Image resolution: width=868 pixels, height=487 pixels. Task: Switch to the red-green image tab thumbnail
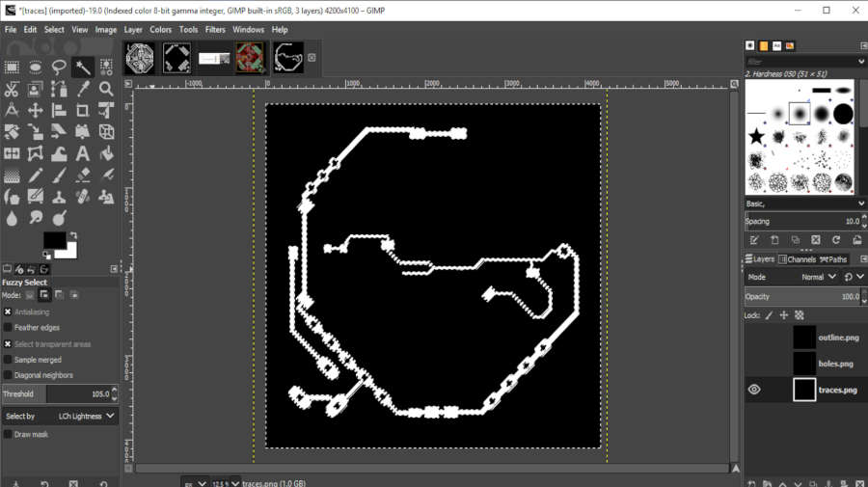(x=250, y=58)
